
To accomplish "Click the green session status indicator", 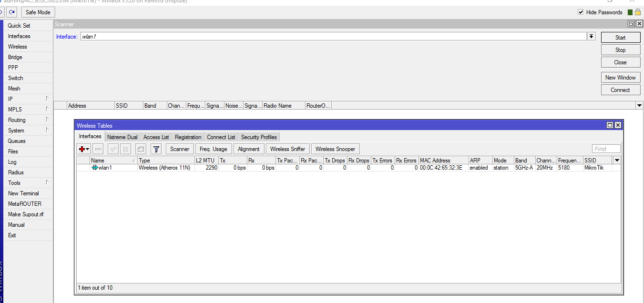I will (630, 12).
